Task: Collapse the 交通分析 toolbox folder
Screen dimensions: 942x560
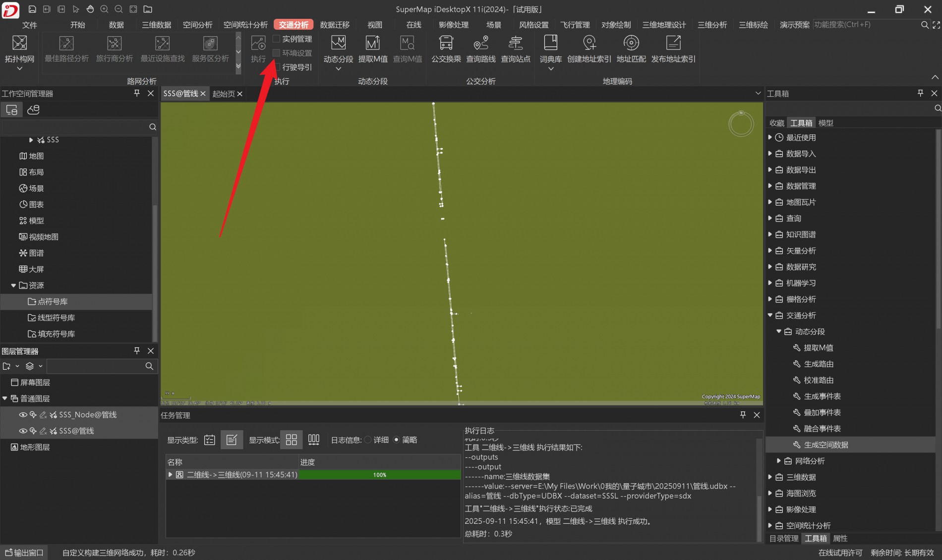Action: coord(770,315)
